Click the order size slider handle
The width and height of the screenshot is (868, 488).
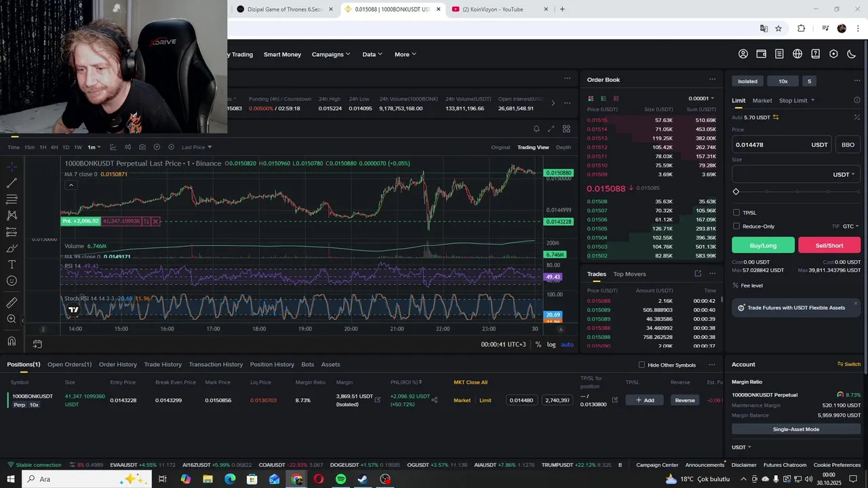(x=736, y=192)
